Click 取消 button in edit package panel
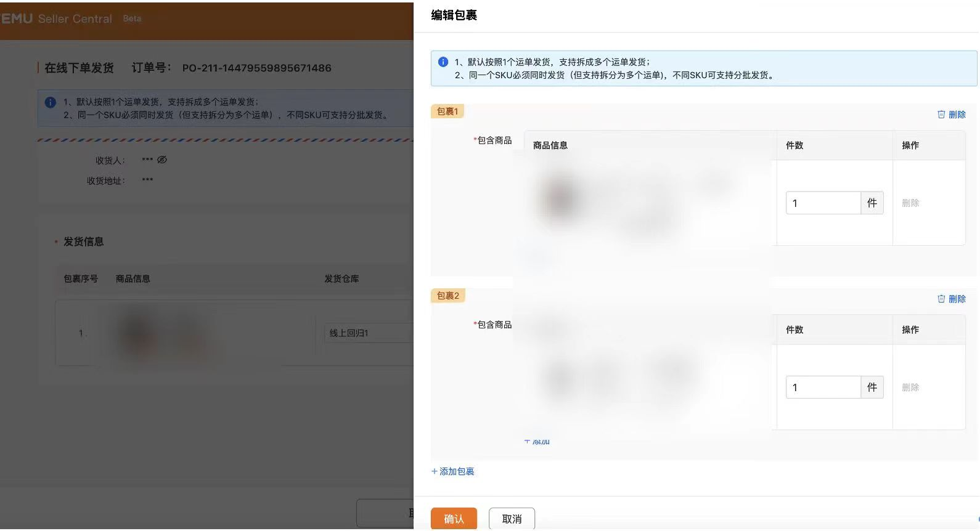This screenshot has width=980, height=531. click(x=512, y=519)
